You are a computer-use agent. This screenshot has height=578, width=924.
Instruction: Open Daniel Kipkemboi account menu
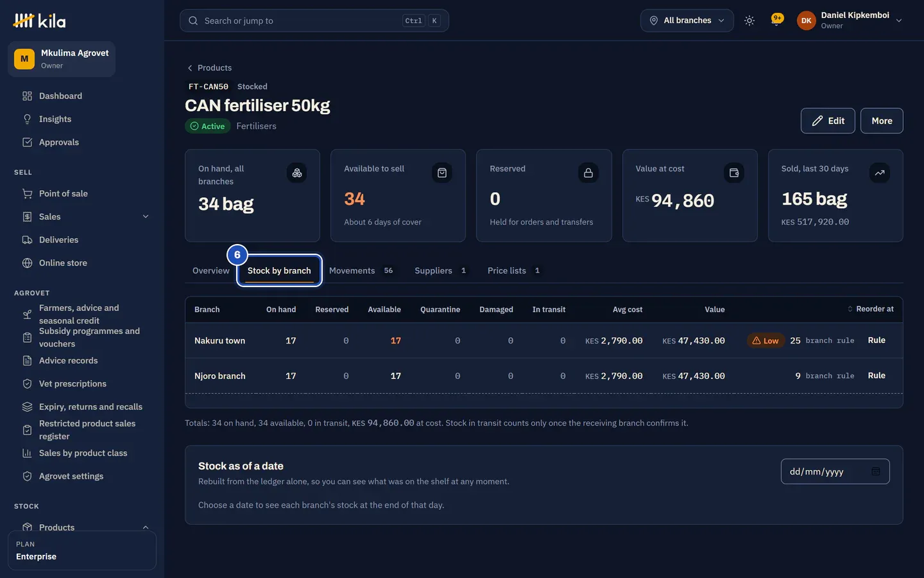pyautogui.click(x=850, y=21)
